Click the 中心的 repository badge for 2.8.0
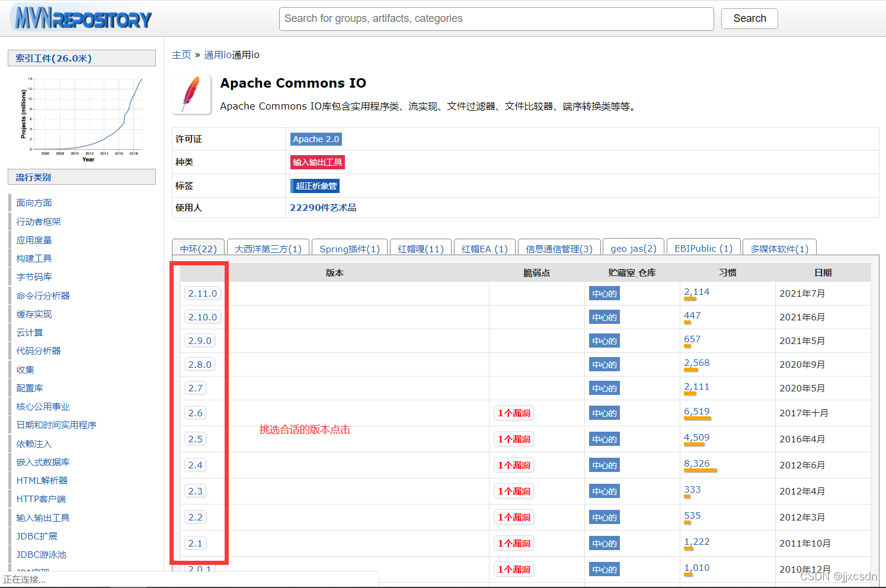 coord(604,365)
